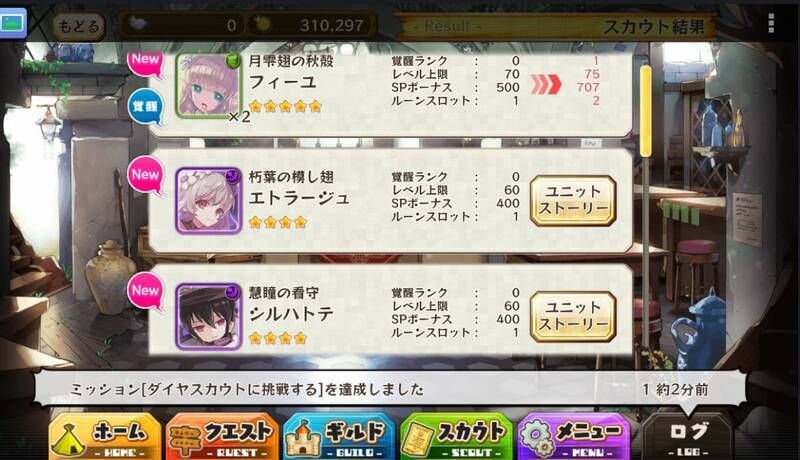Viewport: 800px width, 460px height.
Task: Select フィーユ character portrait
Action: pyautogui.click(x=208, y=85)
